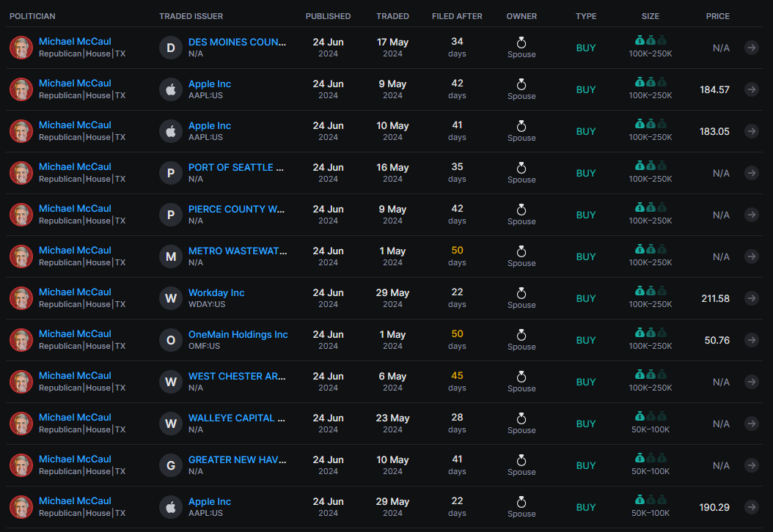Open details arrow for West Chester trade
This screenshot has width=773, height=532.
click(x=751, y=382)
